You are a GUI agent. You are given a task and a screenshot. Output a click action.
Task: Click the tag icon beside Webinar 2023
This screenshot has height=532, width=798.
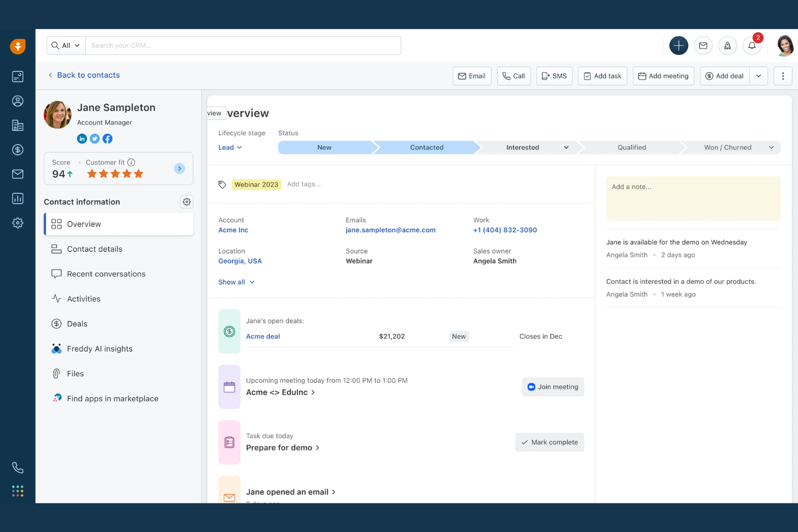click(x=222, y=184)
